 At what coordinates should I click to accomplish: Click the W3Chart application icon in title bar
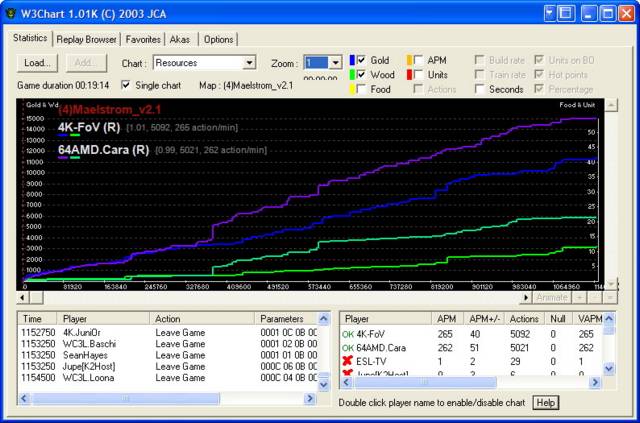point(11,13)
